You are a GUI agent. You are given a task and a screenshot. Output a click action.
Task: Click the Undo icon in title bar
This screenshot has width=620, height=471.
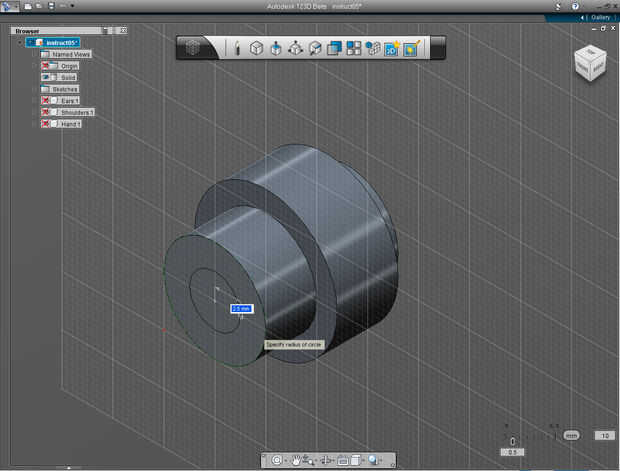pos(63,6)
